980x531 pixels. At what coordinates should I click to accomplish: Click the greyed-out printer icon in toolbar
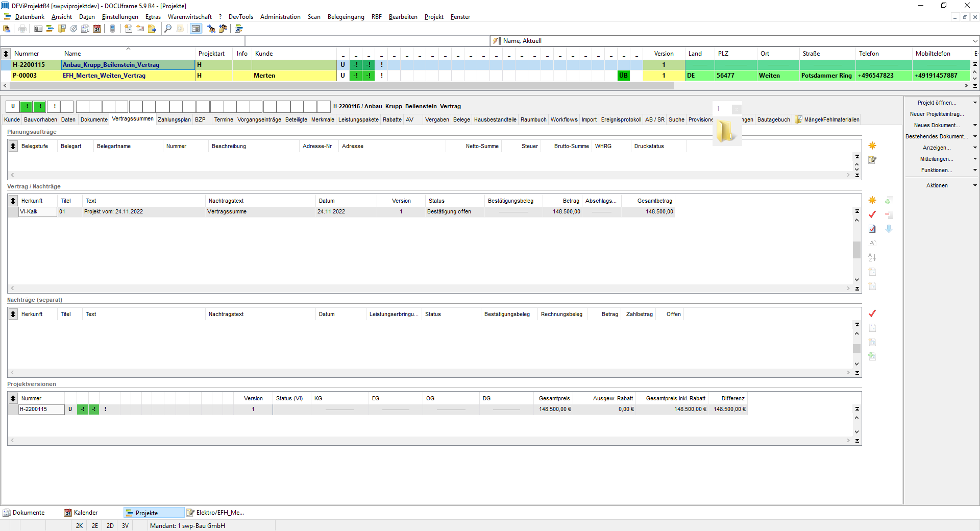(22, 29)
